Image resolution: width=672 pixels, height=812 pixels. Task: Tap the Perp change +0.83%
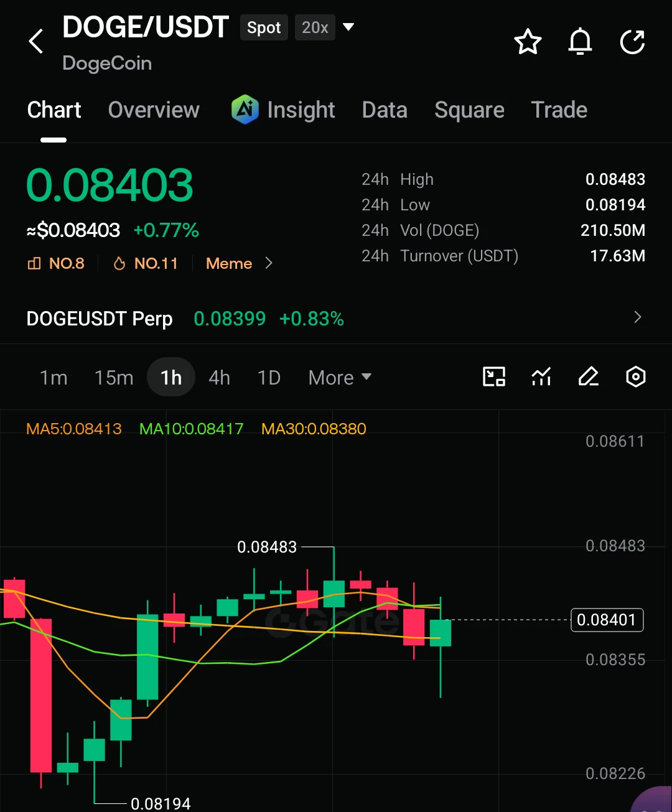tap(312, 319)
